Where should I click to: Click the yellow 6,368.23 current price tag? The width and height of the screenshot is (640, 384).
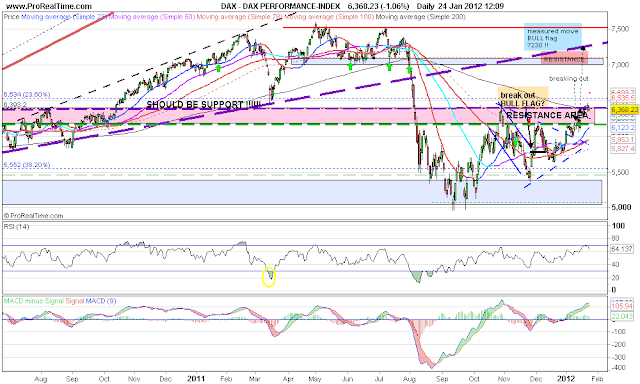coord(624,110)
